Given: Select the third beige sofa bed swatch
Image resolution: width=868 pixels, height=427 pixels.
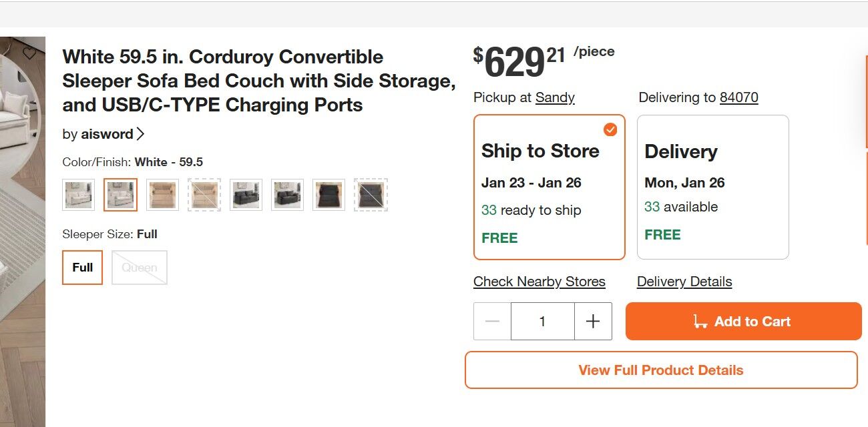Looking at the screenshot, I should coord(163,195).
